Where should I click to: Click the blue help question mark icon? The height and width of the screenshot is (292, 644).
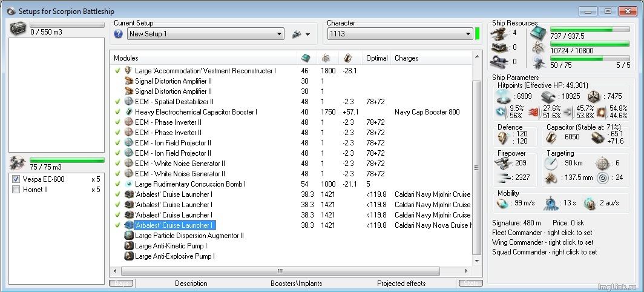pyautogui.click(x=118, y=34)
